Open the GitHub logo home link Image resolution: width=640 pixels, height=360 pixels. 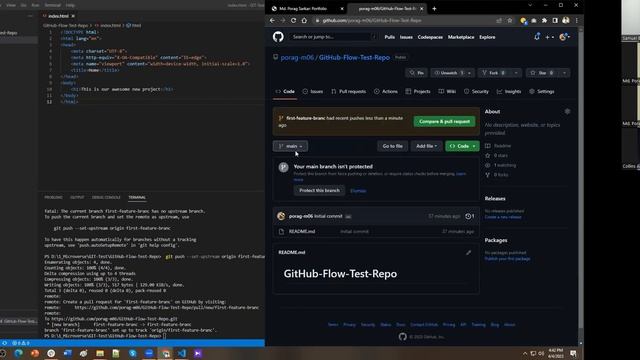click(x=278, y=37)
